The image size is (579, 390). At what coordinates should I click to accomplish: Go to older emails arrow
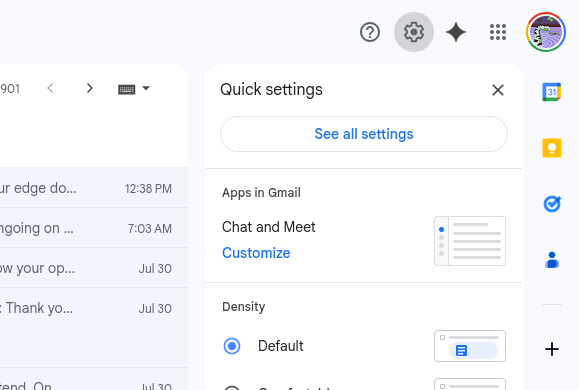click(x=89, y=88)
